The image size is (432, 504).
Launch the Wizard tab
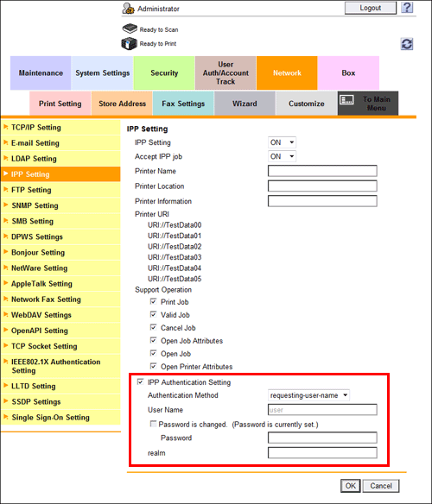pos(245,104)
